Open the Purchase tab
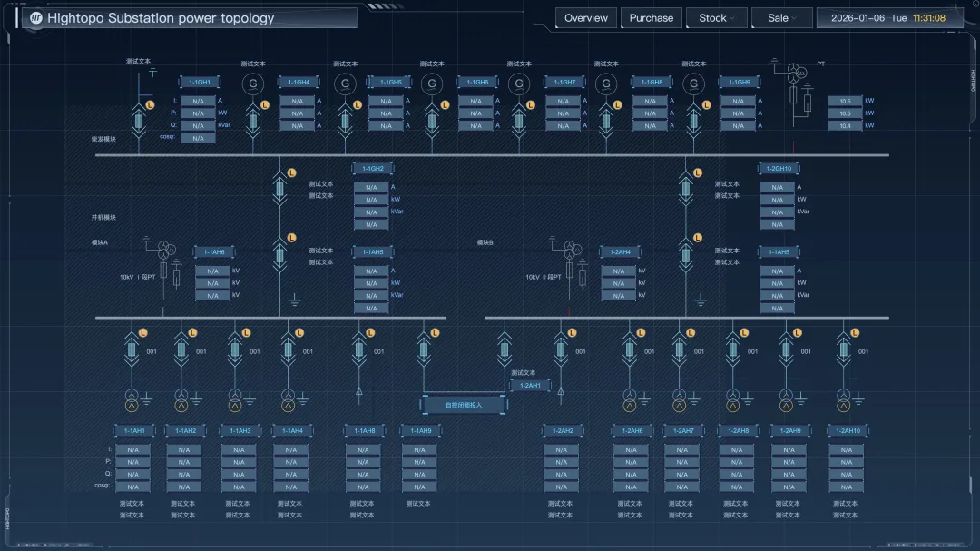Image resolution: width=980 pixels, height=551 pixels. (651, 18)
